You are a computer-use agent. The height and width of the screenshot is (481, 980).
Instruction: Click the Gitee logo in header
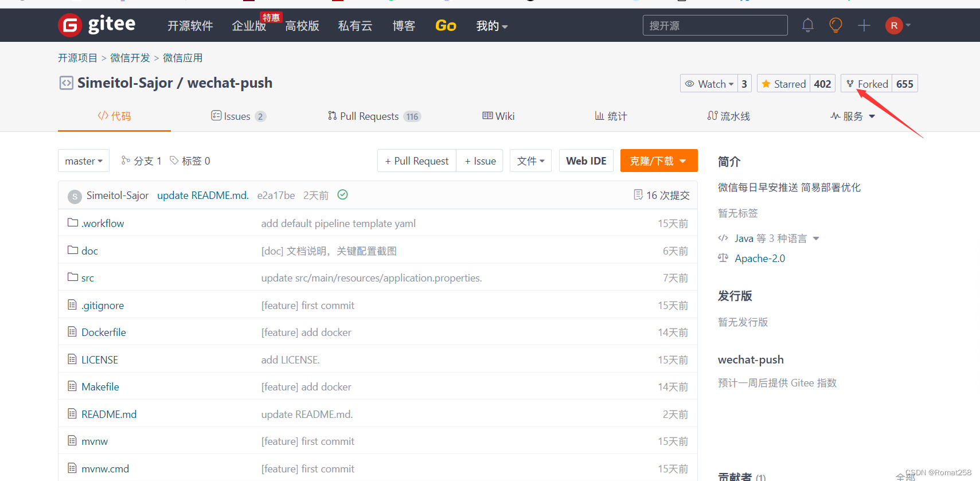click(97, 25)
